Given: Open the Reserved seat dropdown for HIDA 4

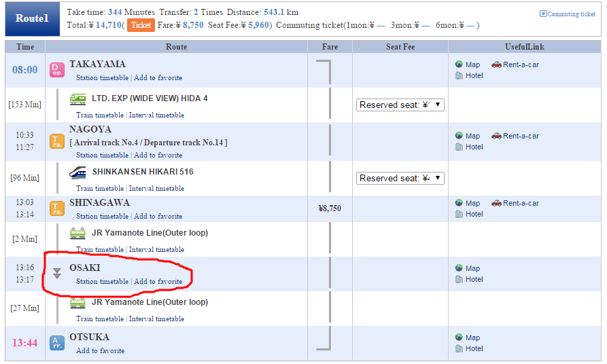Looking at the screenshot, I should (x=400, y=105).
